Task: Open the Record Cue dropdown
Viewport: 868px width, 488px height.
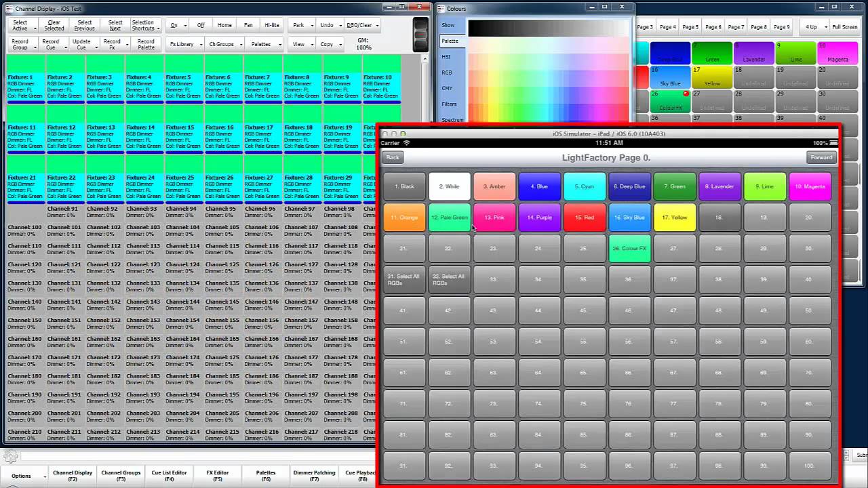Action: point(52,44)
